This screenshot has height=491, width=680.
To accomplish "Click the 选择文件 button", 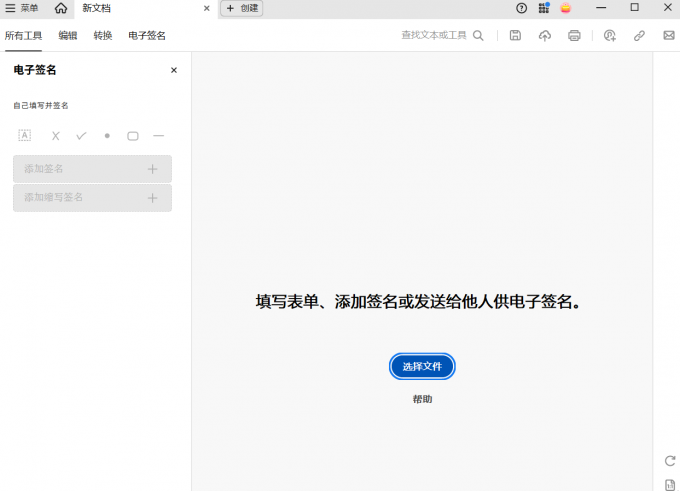I will click(422, 367).
